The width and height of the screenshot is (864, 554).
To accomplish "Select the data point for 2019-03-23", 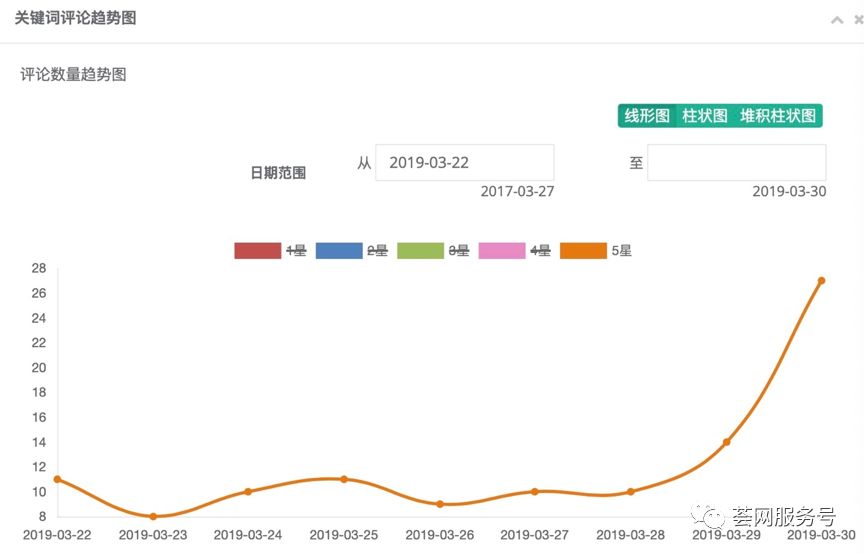I will 153,517.
